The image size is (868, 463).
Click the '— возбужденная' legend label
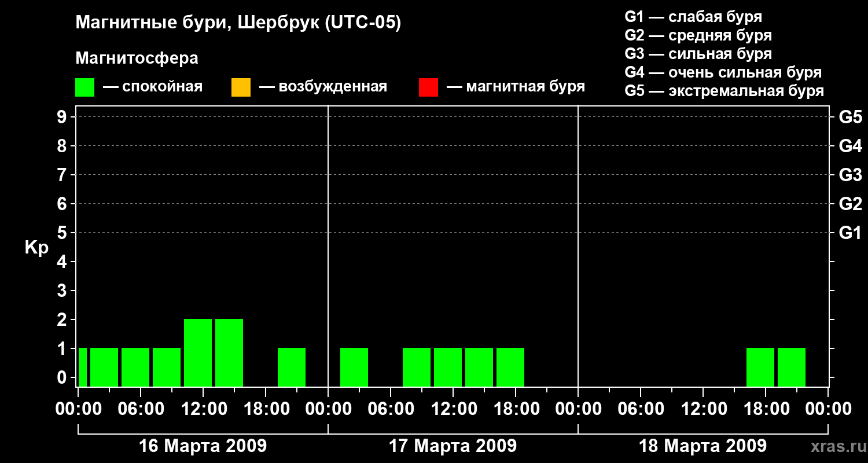tap(323, 87)
